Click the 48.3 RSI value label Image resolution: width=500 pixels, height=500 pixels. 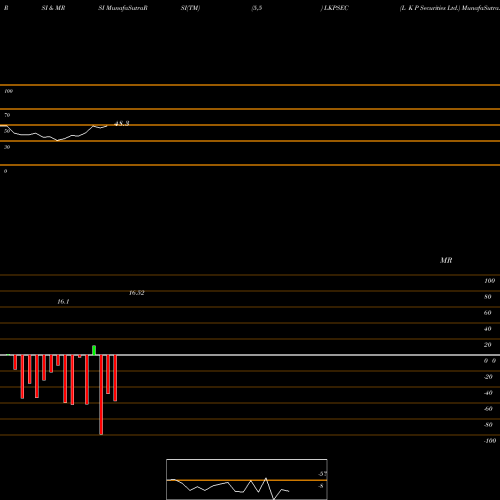122,124
